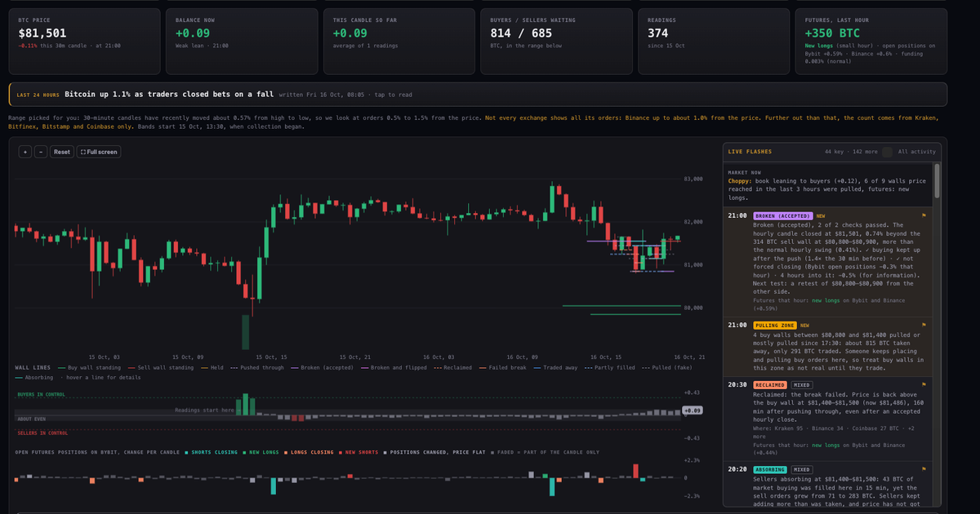Image resolution: width=980 pixels, height=514 pixels.
Task: Select the RECLAIMED badge
Action: click(770, 384)
